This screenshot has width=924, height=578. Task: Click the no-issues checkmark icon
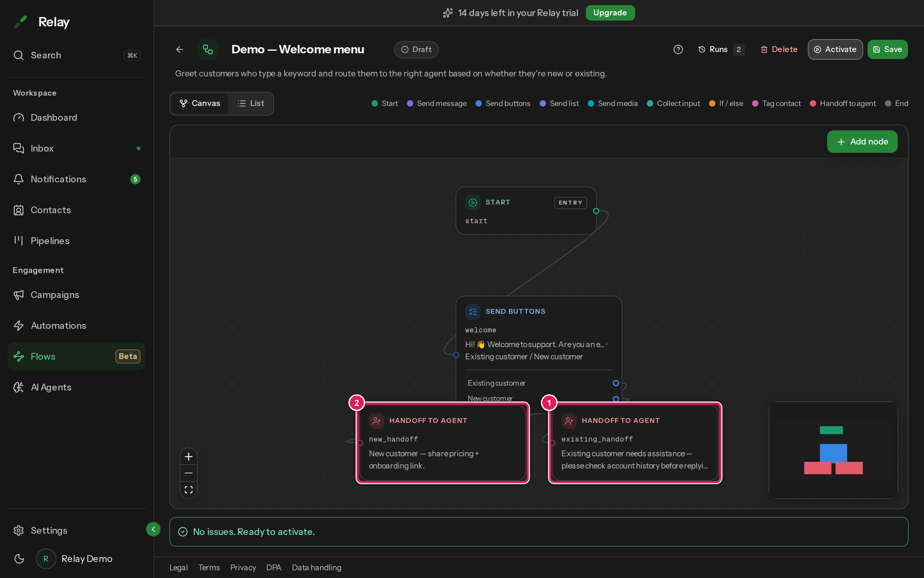coord(183,532)
